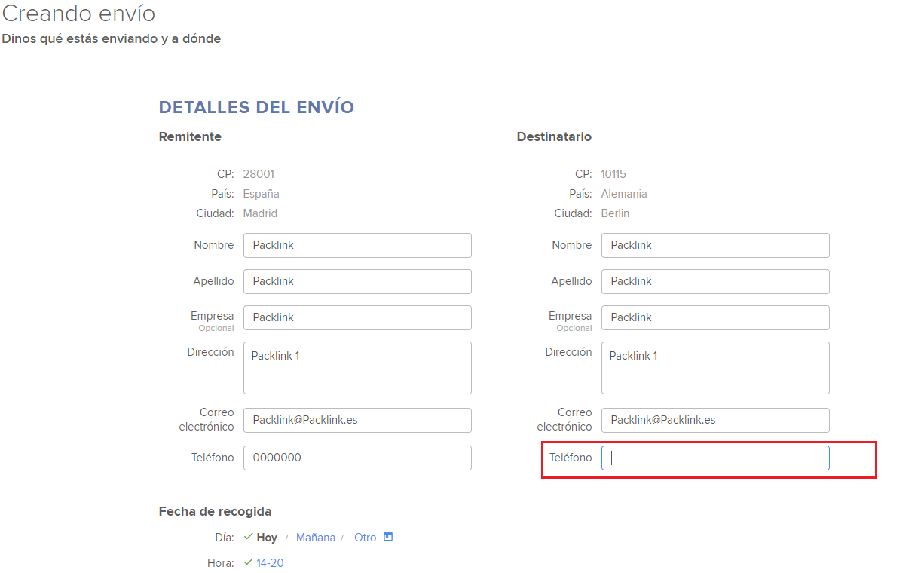The image size is (924, 573).
Task: Pick Otro for another pickup day
Action: coord(366,538)
